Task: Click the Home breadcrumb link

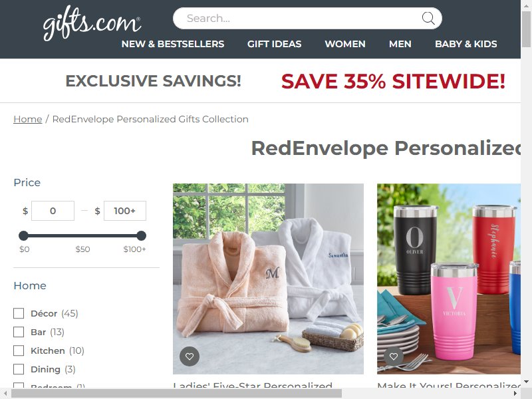Action: pyautogui.click(x=28, y=119)
